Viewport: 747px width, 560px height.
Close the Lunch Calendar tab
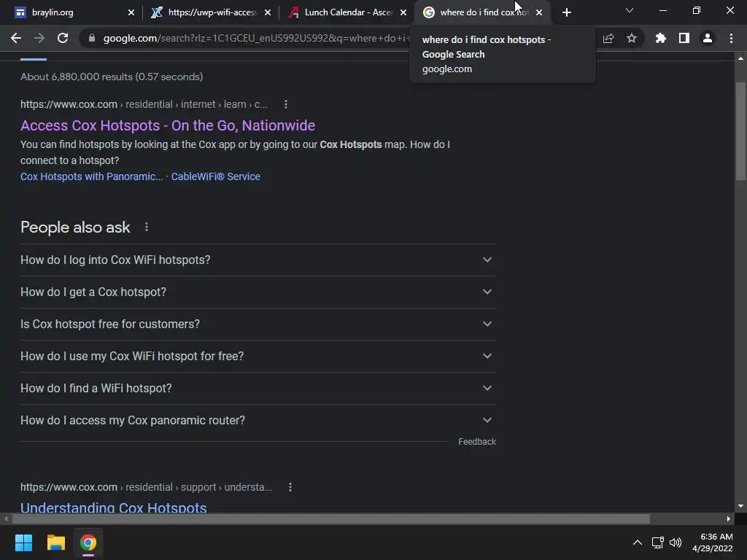403,12
